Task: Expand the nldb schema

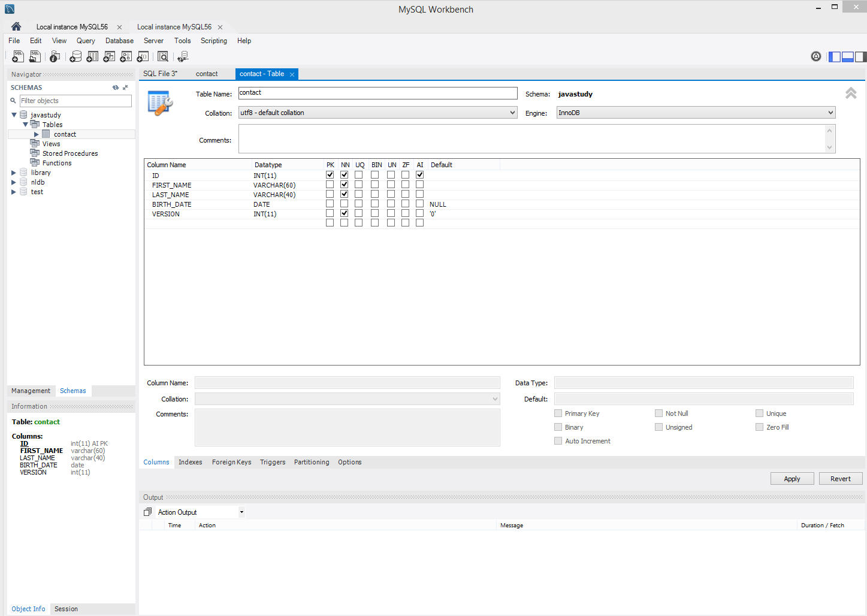Action: 14,182
